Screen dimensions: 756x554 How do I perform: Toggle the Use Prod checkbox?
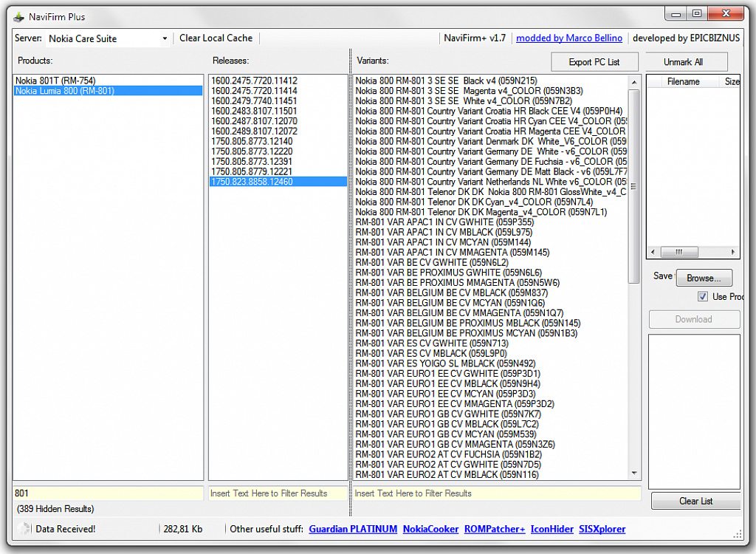[x=703, y=296]
